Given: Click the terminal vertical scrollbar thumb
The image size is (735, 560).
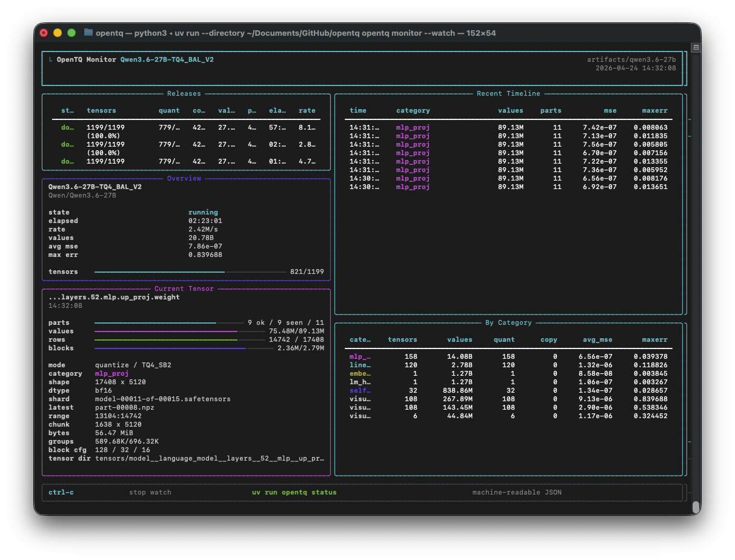Looking at the screenshot, I should tap(696, 507).
